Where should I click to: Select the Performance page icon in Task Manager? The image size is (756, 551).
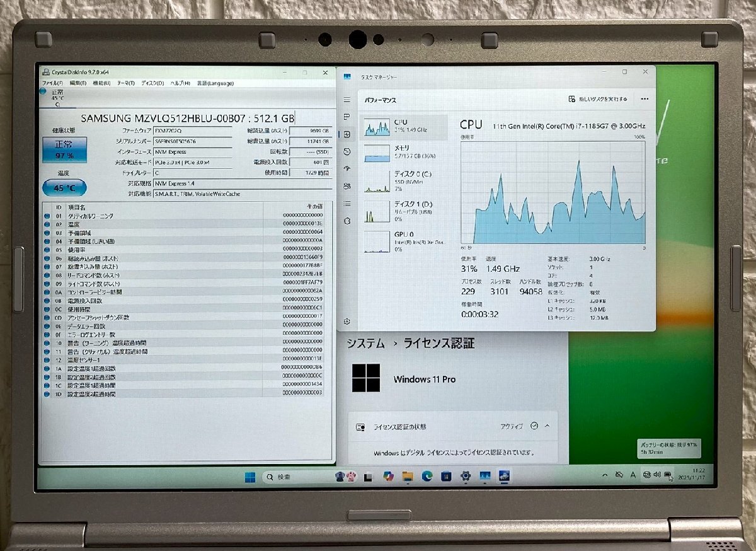coord(347,134)
